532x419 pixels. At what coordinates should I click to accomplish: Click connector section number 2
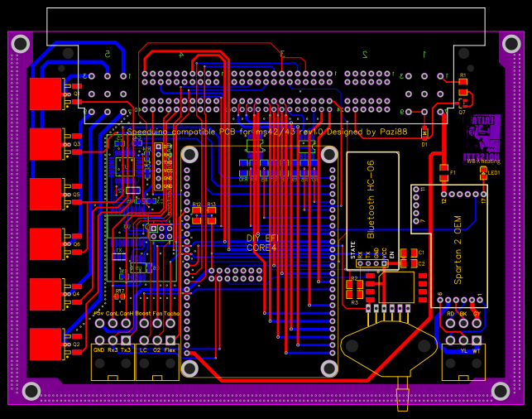click(x=365, y=54)
